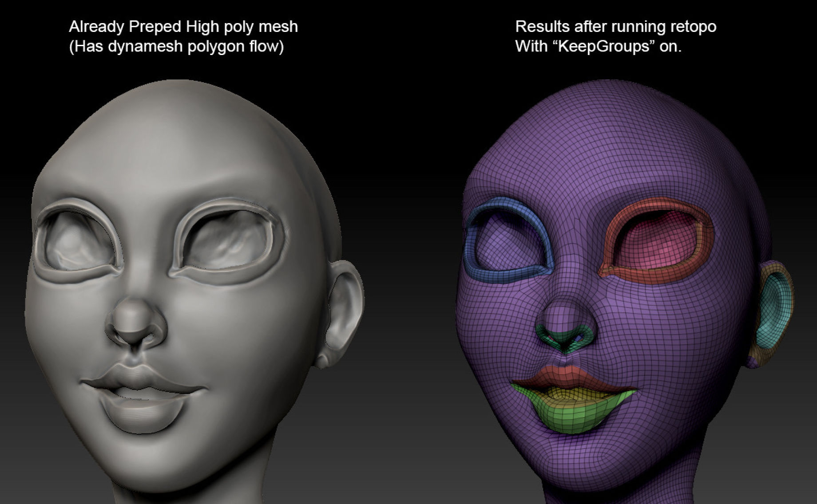Click the "(Has dynamesh polygon flow)" caption line

point(176,46)
